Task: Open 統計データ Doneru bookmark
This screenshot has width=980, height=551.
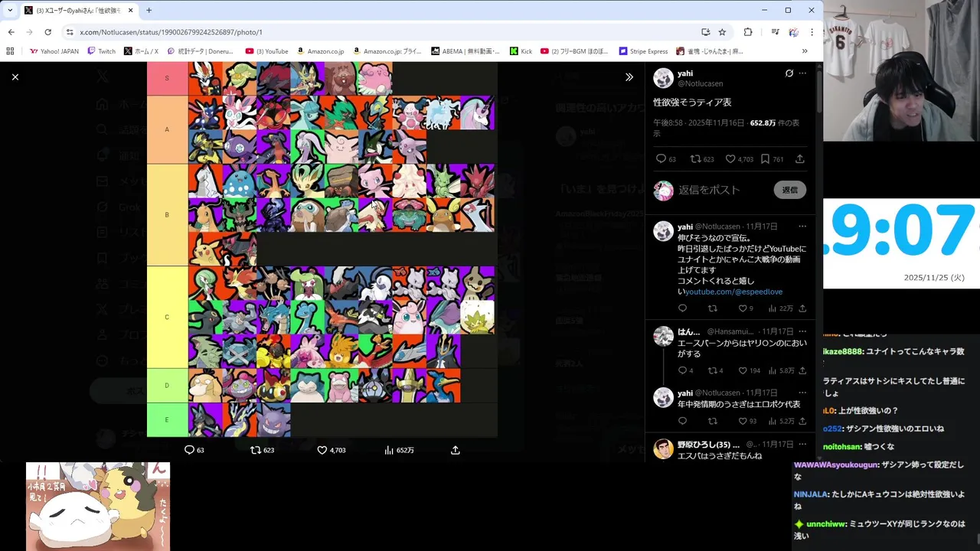Action: 200,51
